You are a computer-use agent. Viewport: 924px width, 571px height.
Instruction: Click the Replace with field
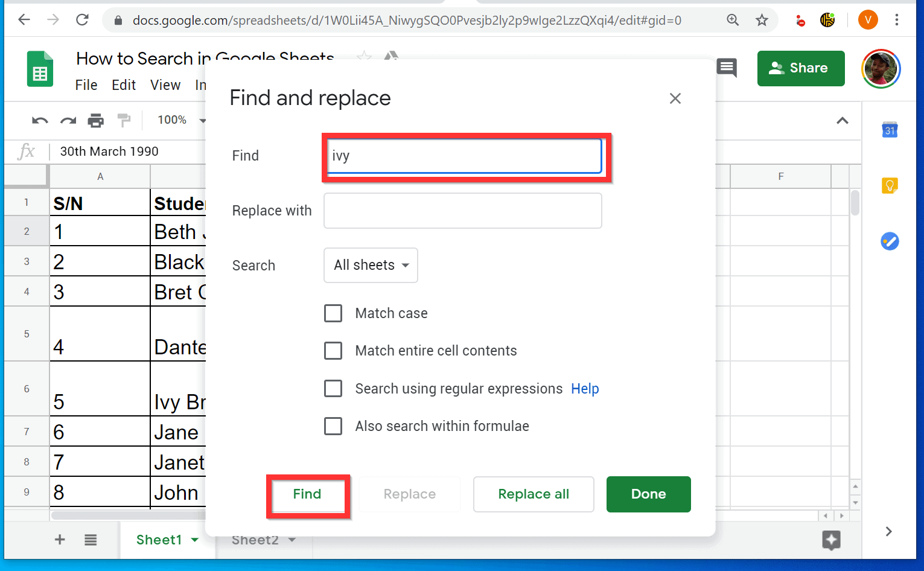(463, 211)
